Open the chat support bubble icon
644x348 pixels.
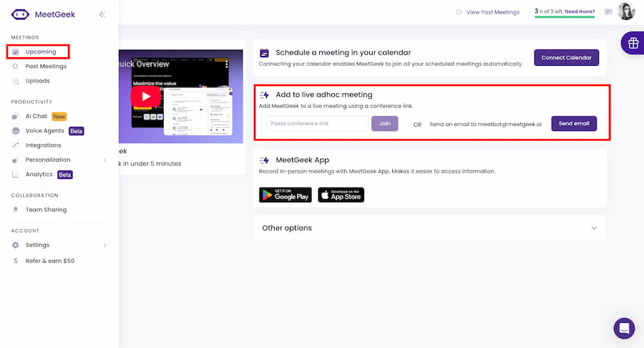(x=624, y=329)
